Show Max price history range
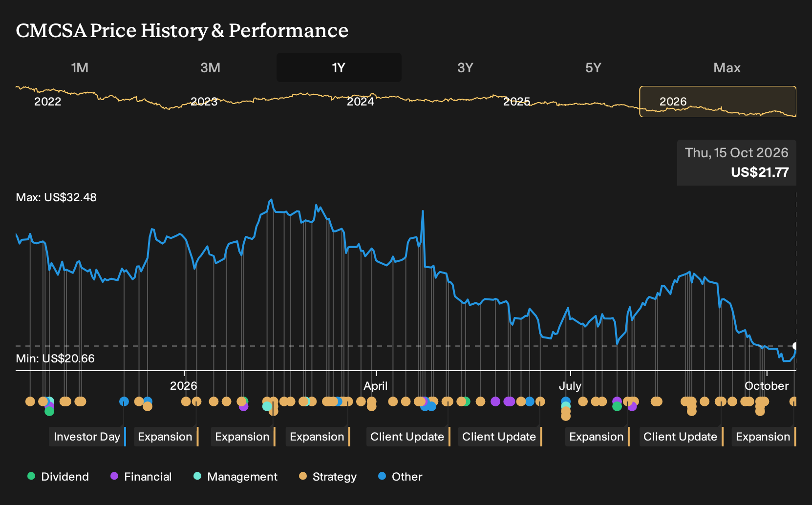Image resolution: width=812 pixels, height=505 pixels. click(727, 67)
